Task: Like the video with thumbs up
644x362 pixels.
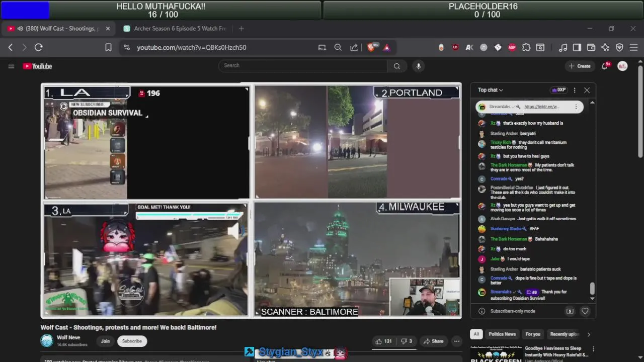Action: click(383, 341)
